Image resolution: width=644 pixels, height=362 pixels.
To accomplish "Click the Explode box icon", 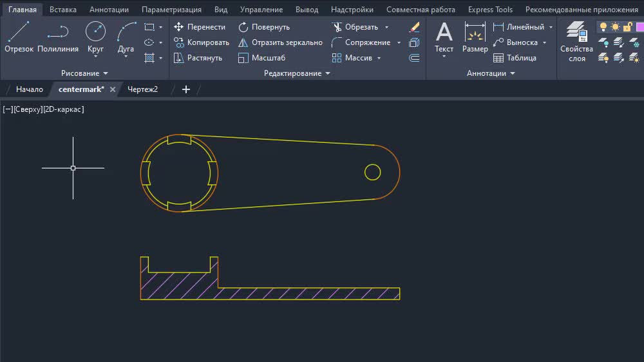I will [x=414, y=43].
